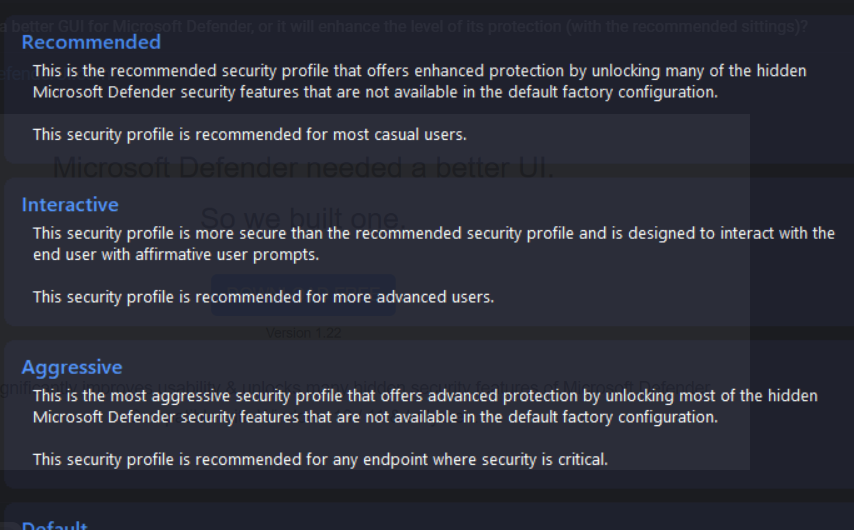Select the partially visible Default profile heading
The height and width of the screenshot is (530, 854).
pyautogui.click(x=55, y=525)
